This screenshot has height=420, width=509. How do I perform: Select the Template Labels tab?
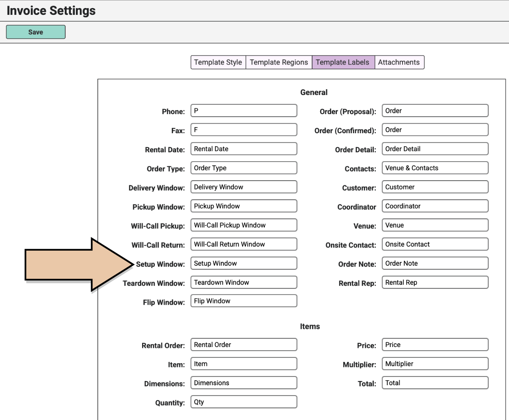pyautogui.click(x=343, y=62)
